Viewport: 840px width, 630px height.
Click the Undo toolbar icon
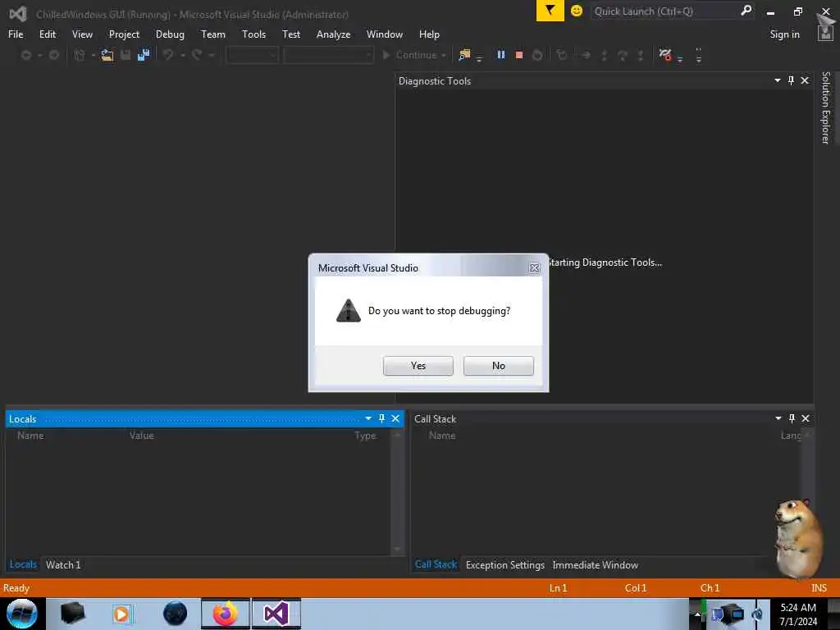(168, 55)
